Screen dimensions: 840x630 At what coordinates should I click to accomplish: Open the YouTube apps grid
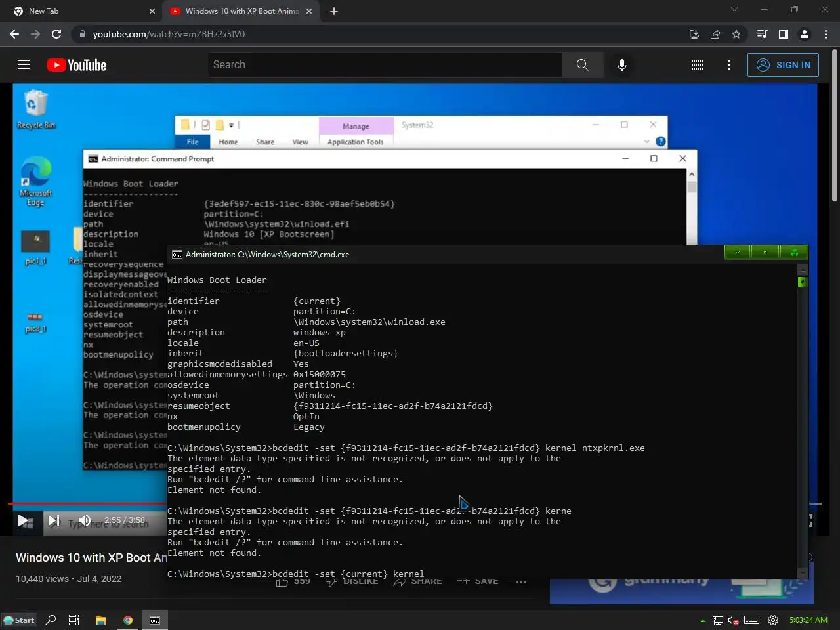tap(698, 65)
